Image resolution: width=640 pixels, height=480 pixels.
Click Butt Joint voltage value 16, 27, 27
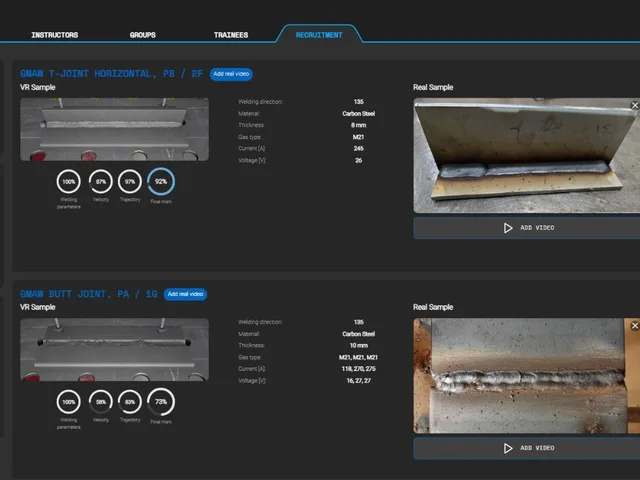358,380
